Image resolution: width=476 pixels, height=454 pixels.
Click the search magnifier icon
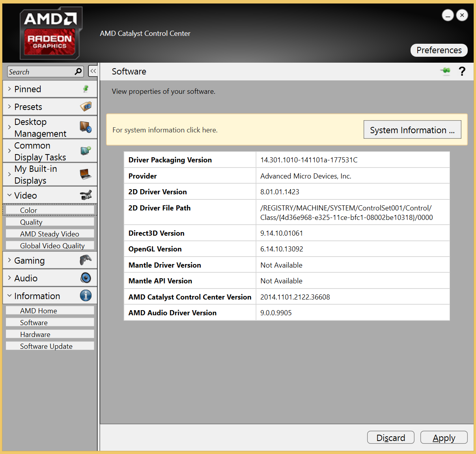pos(78,71)
